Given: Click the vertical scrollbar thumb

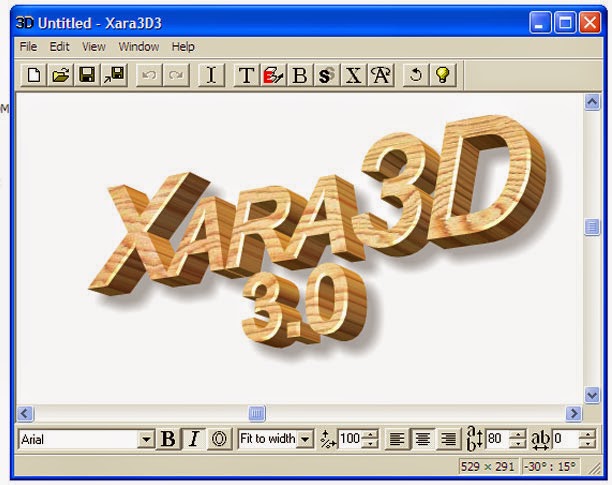Looking at the screenshot, I should [592, 227].
